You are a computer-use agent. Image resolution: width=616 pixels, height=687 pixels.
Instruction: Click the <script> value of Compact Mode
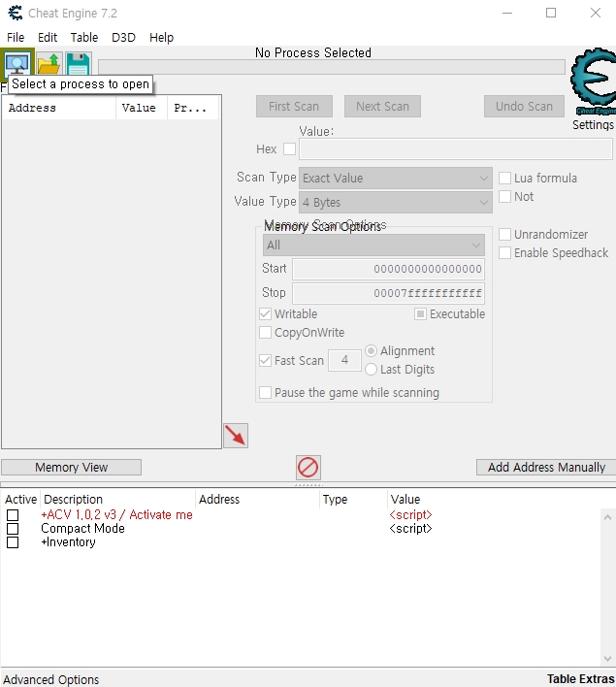(x=410, y=529)
